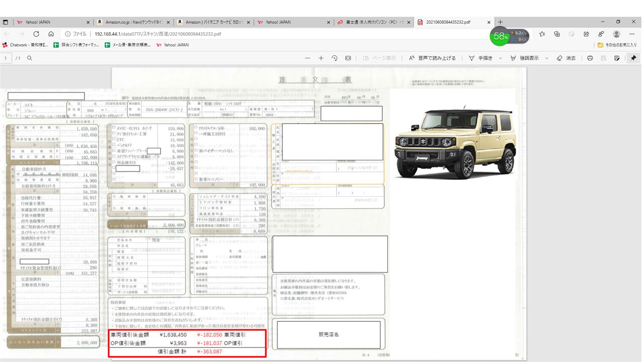This screenshot has width=644, height=362.
Task: Click the PDF page number field
Action: click(x=6, y=58)
